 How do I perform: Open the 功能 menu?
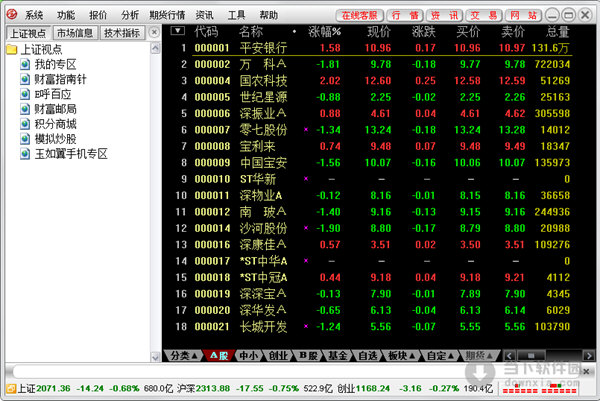(x=66, y=15)
